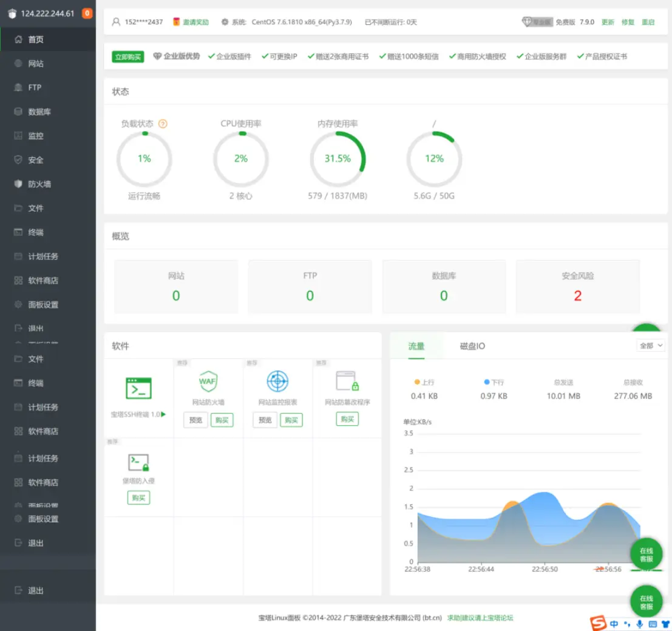Click the WAF 网站防火墙 shield icon
The width and height of the screenshot is (672, 631).
pos(208,381)
